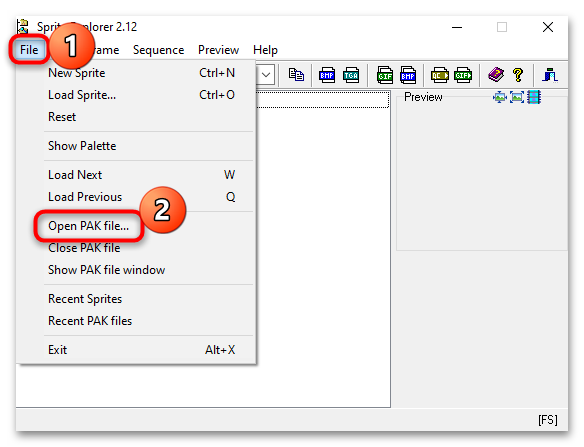This screenshot has height=447, width=584.
Task: Click the yellow question mark icon
Action: pyautogui.click(x=518, y=75)
